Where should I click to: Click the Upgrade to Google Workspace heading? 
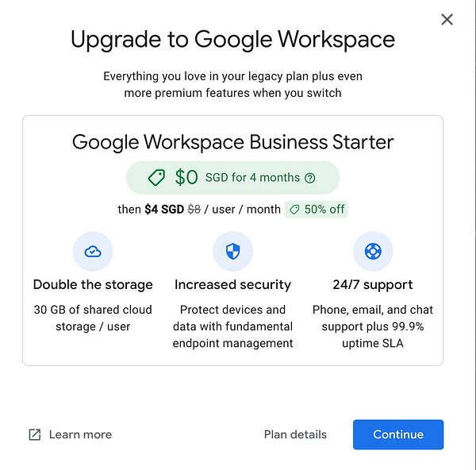pos(232,40)
